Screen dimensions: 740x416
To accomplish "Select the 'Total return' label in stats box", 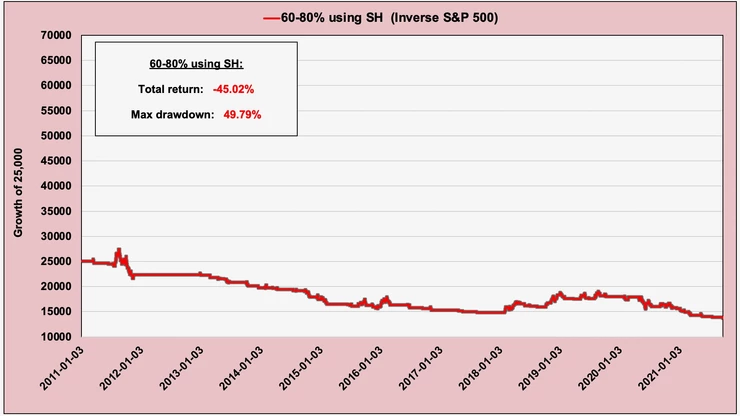I will [x=170, y=89].
